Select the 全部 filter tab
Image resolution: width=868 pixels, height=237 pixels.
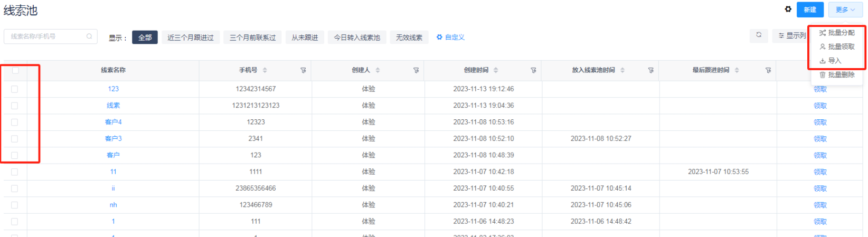[x=145, y=37]
